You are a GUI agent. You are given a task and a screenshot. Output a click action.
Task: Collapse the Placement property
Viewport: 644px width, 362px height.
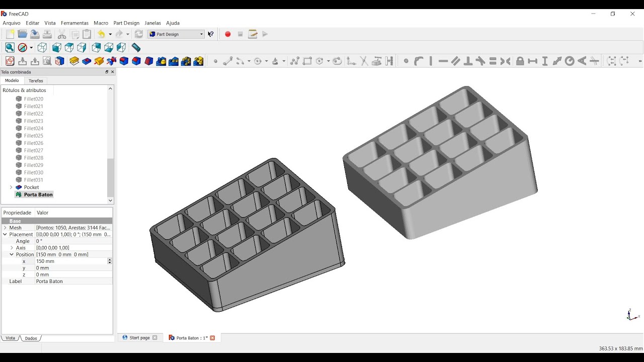tap(5, 234)
